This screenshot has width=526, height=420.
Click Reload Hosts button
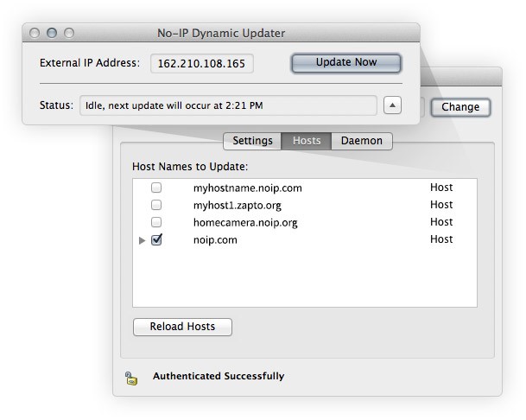click(x=182, y=327)
